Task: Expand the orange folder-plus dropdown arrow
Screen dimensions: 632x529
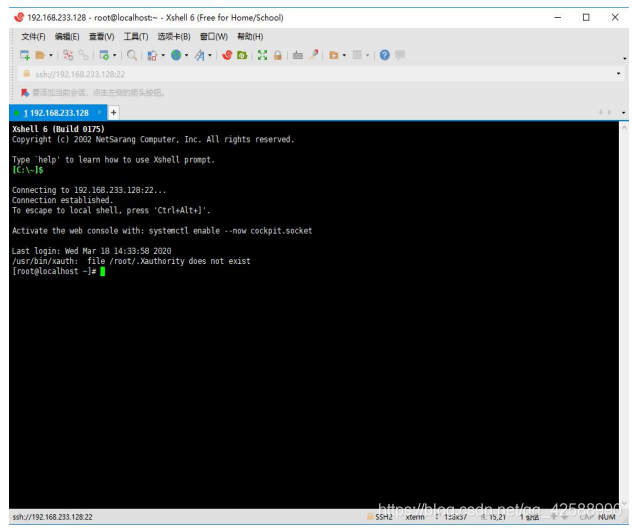Action: (x=344, y=55)
